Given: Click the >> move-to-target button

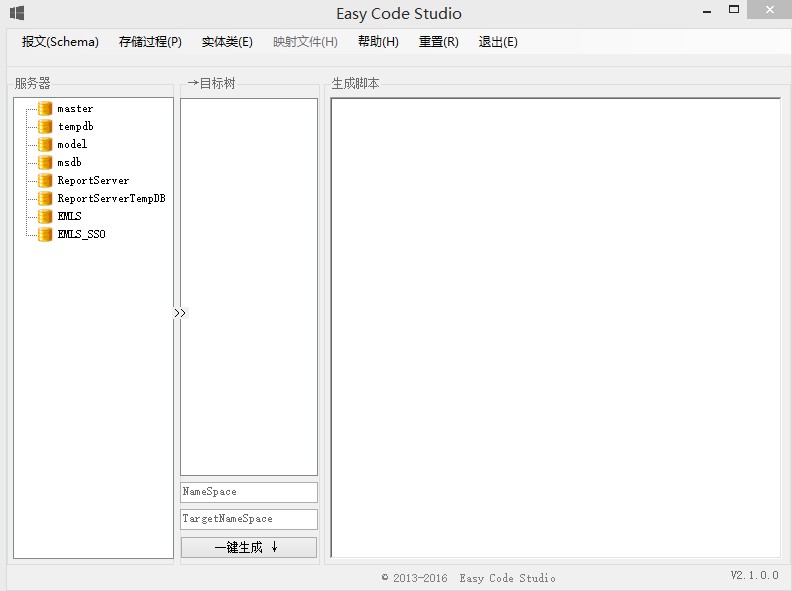Looking at the screenshot, I should tap(180, 313).
